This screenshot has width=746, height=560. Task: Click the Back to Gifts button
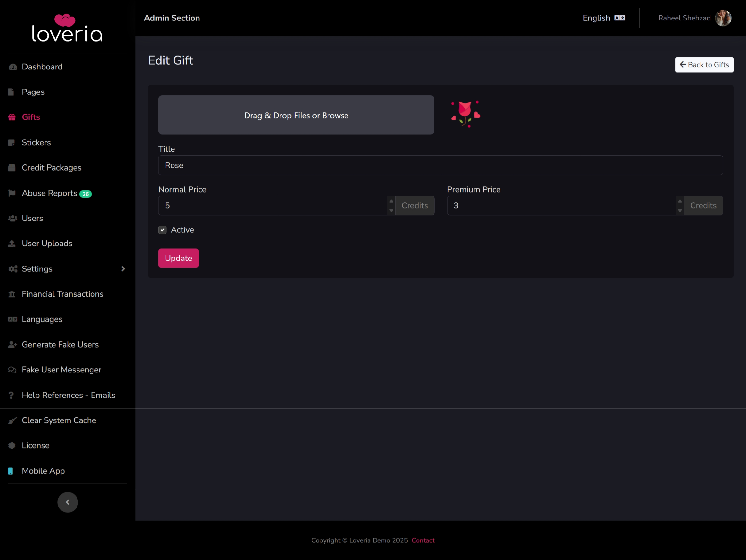[x=704, y=65]
